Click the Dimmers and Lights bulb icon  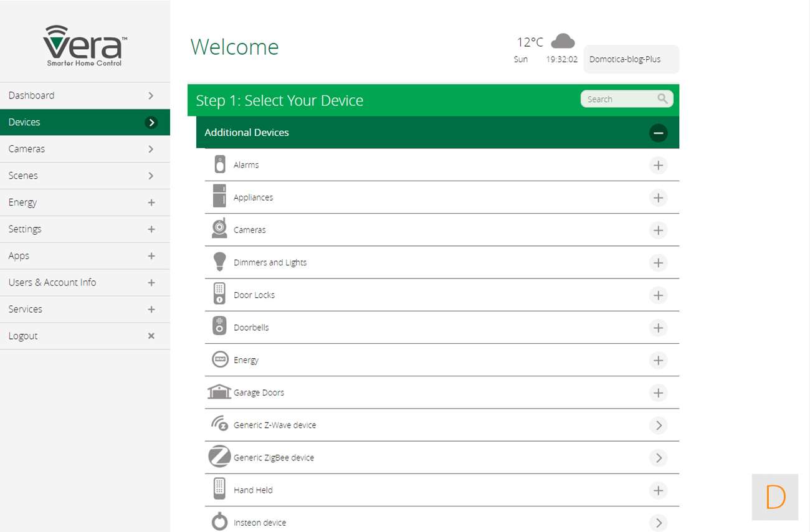point(219,262)
